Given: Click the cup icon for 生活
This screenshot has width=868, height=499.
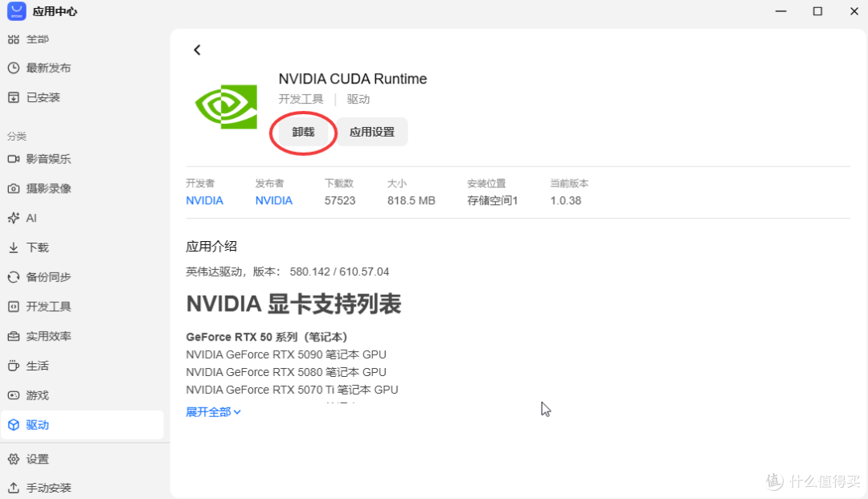Looking at the screenshot, I should (x=14, y=366).
